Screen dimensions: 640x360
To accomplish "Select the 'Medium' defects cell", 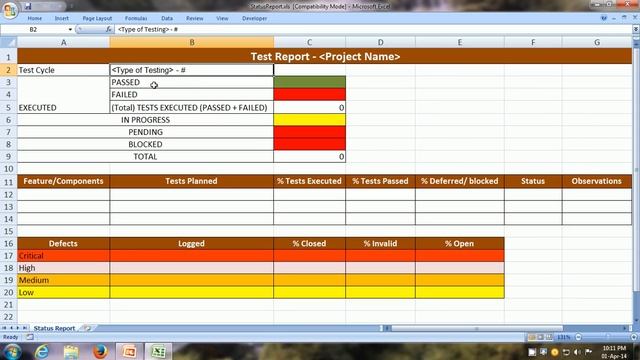I will [x=63, y=280].
